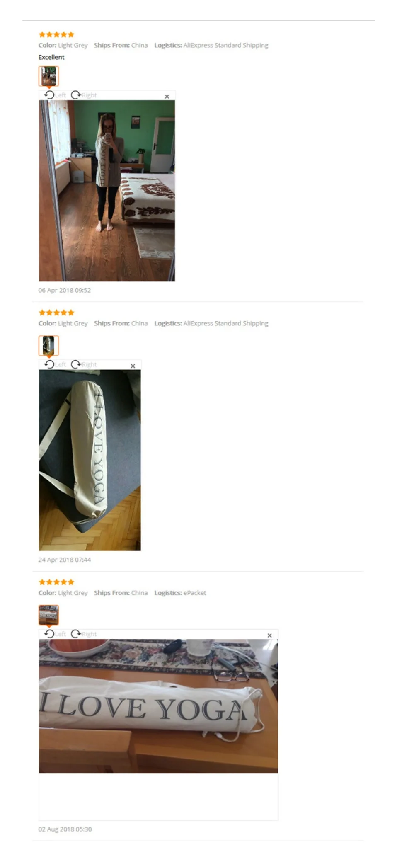Close the first review's enlarged photo
The height and width of the screenshot is (868, 397).
(x=167, y=96)
